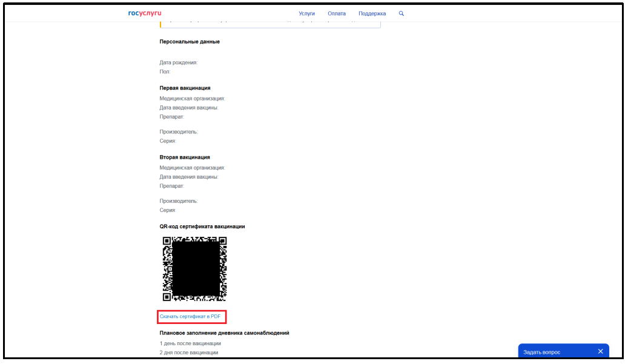Click 'Медицинская организация:' under Вторая вакцинация
This screenshot has width=628, height=364.
(x=192, y=168)
